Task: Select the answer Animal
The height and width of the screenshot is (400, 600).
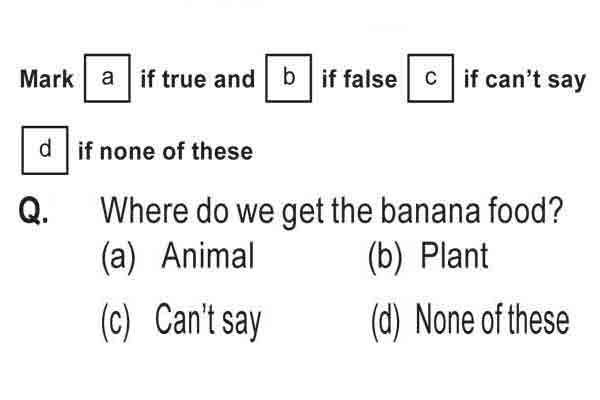Action: coord(208,255)
